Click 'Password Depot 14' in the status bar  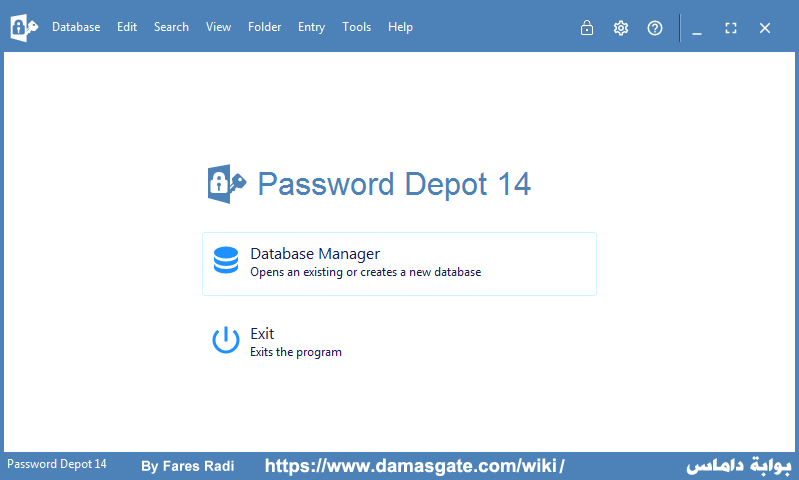click(57, 464)
